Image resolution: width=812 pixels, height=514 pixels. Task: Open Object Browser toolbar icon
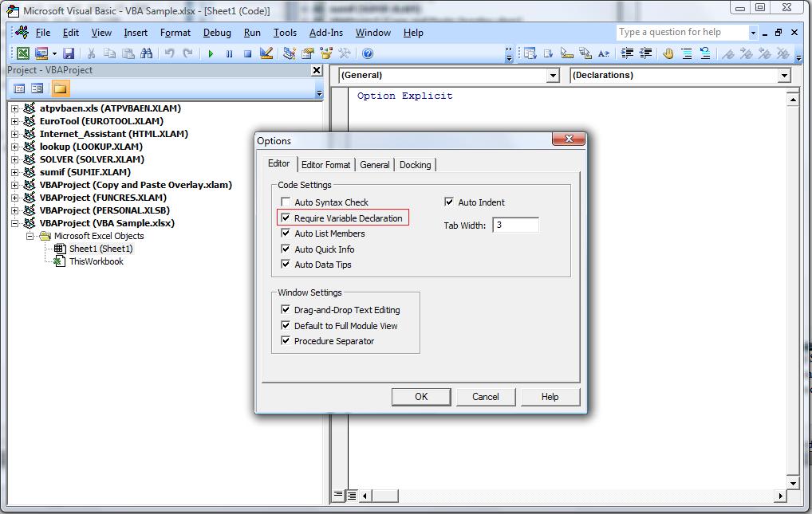[x=326, y=53]
